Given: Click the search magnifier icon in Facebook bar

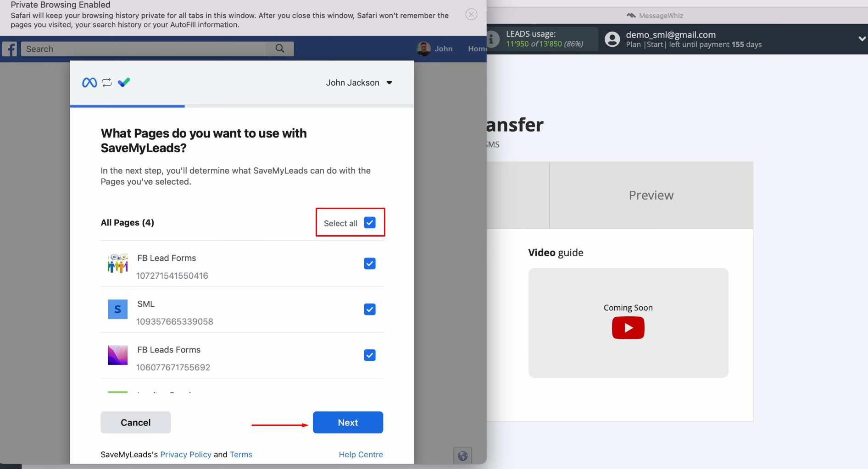Looking at the screenshot, I should [x=280, y=49].
